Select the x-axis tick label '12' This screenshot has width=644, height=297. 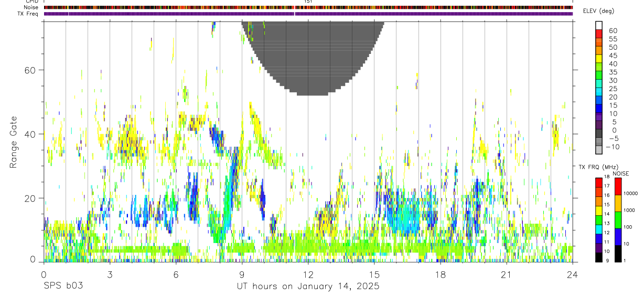click(308, 274)
